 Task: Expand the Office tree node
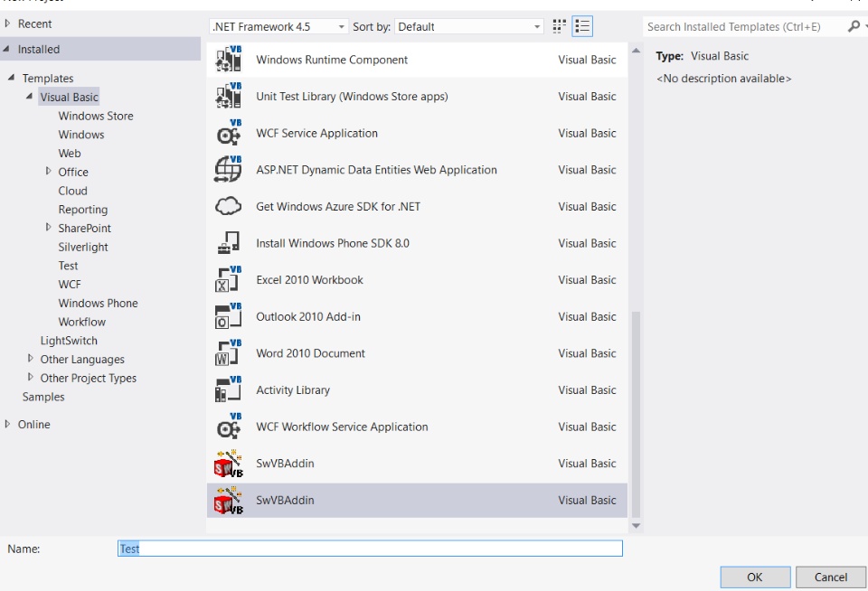coord(48,172)
